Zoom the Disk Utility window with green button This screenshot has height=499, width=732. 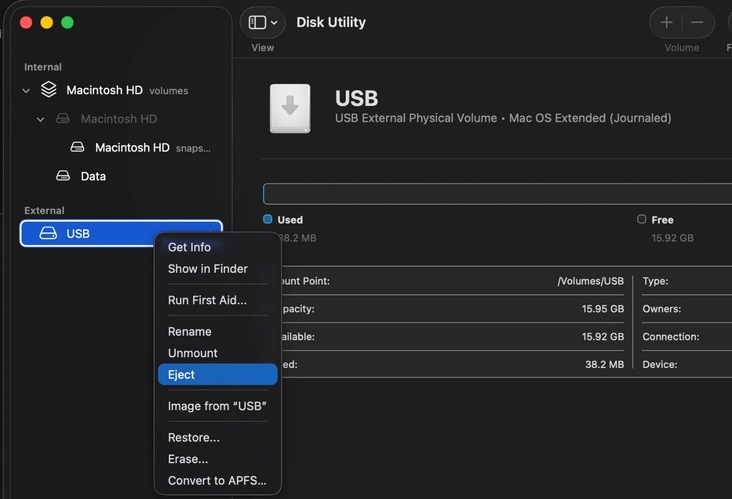coord(67,22)
